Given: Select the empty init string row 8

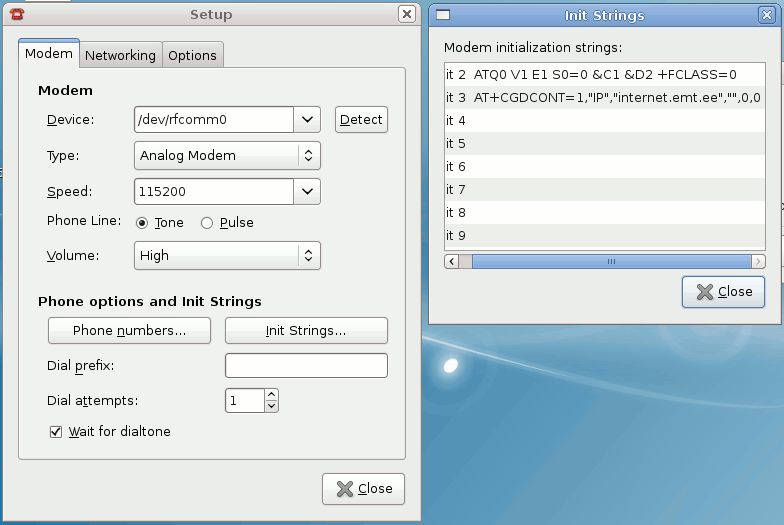Looking at the screenshot, I should [604, 212].
